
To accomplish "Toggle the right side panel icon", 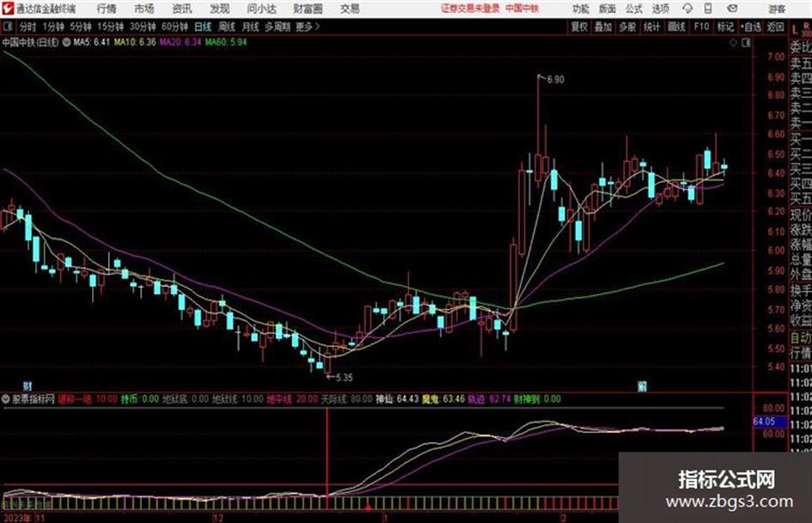I will click(x=746, y=43).
